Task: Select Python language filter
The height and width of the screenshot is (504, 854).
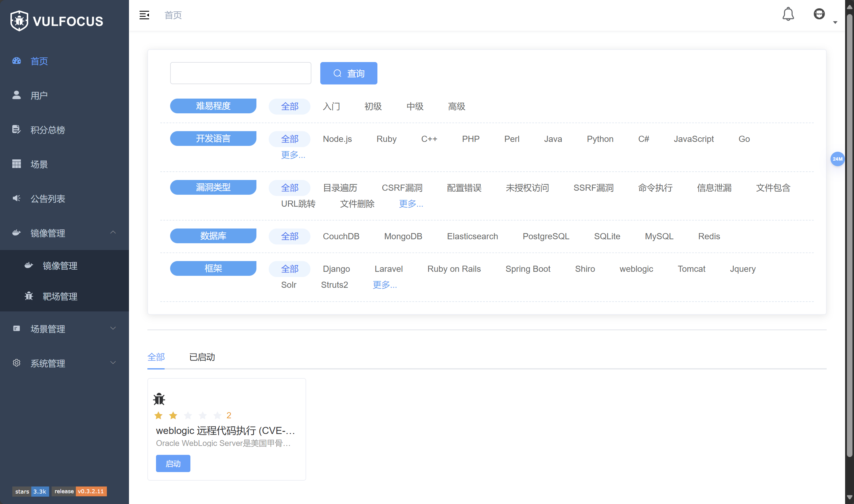Action: tap(600, 139)
